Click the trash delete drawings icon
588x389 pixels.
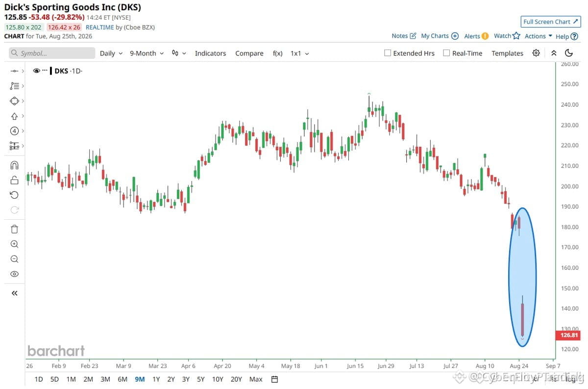14,229
